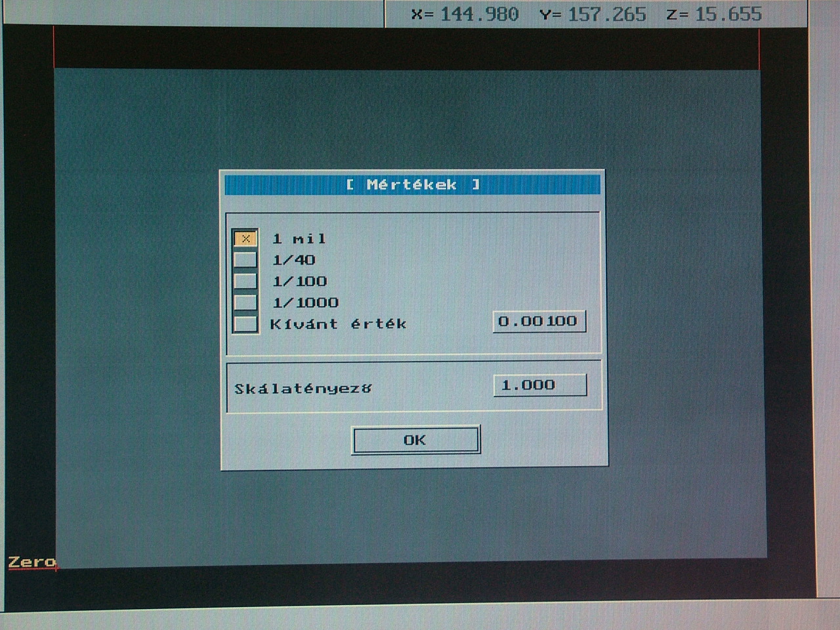Click the "Skálatényező" label text
The image size is (840, 630).
pos(303,388)
